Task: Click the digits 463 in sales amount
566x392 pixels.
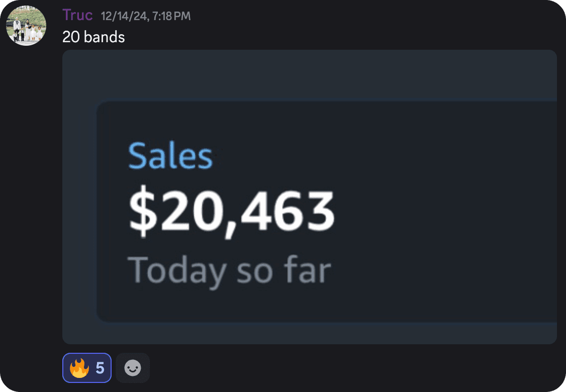Action: tap(288, 211)
